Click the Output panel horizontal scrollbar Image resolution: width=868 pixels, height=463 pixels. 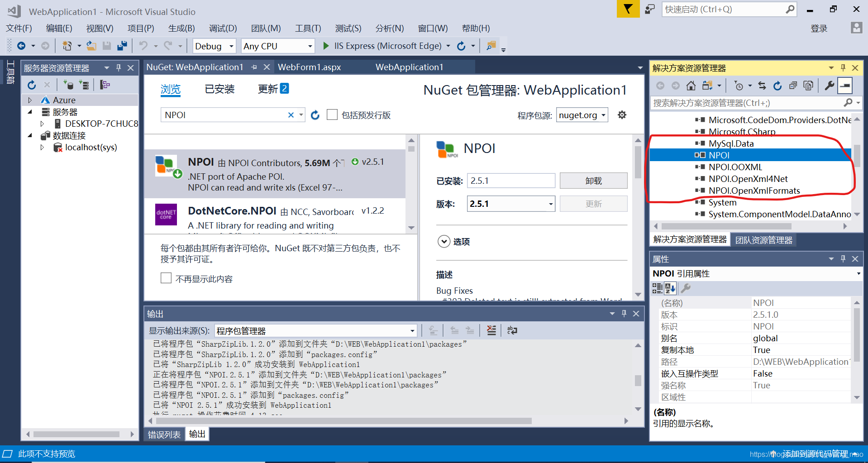(344, 421)
